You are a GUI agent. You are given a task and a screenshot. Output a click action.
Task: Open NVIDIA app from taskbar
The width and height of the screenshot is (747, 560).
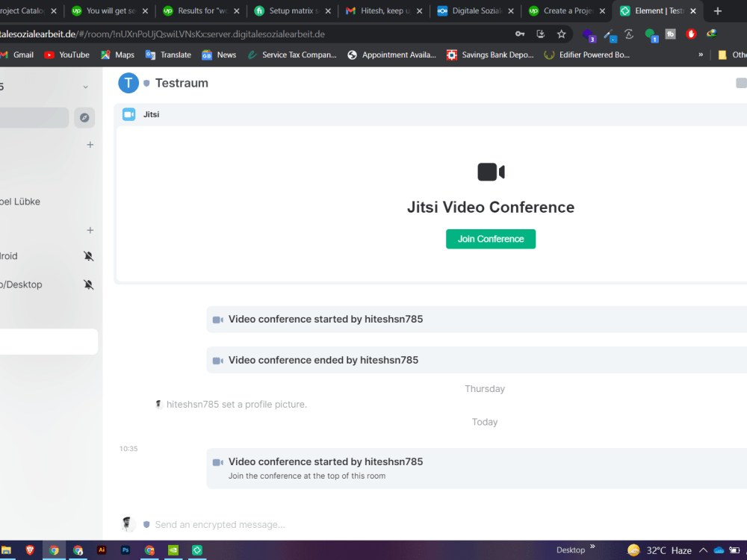(173, 550)
